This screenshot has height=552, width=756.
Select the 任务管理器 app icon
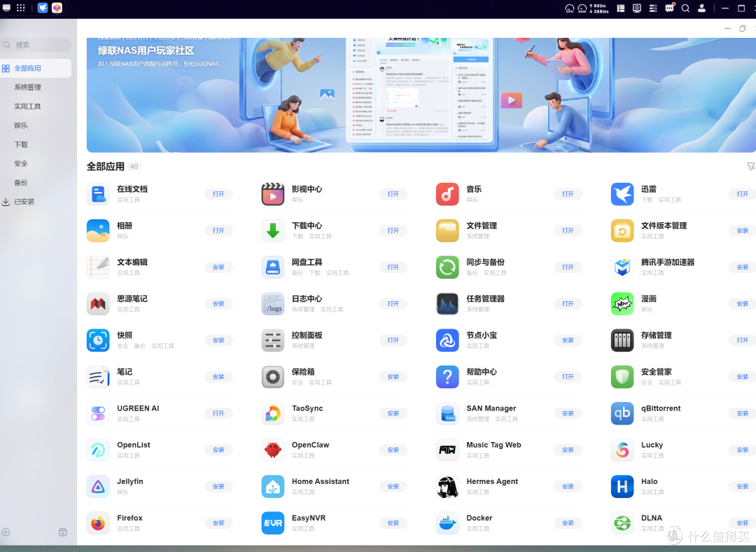pyautogui.click(x=447, y=304)
